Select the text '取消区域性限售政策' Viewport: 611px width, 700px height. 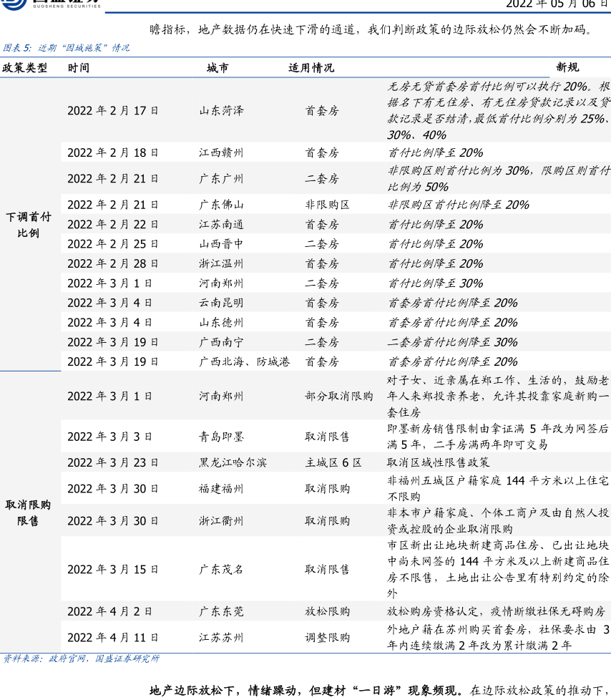439,462
